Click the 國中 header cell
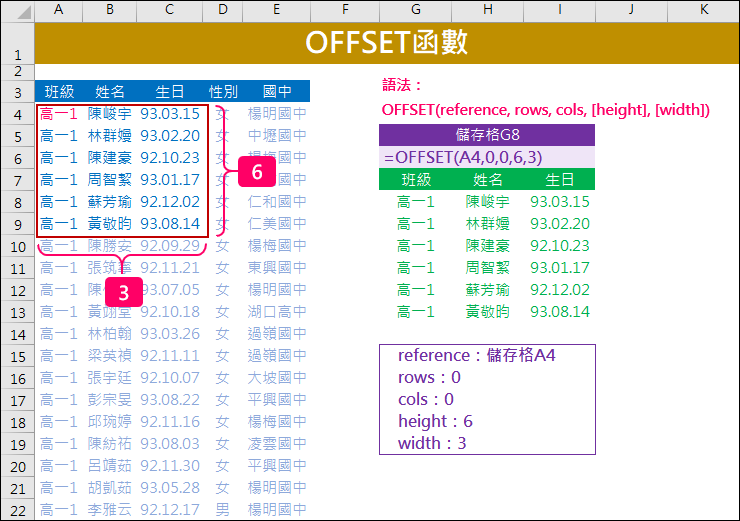Image resolution: width=740 pixels, height=521 pixels. 277,91
